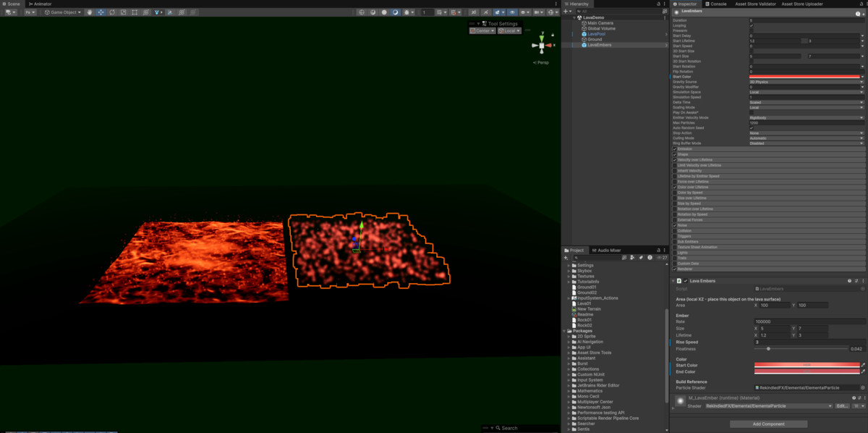Screen dimensions: 868x433
Task: Select LavaPool in the Hierarchy
Action: coord(596,34)
